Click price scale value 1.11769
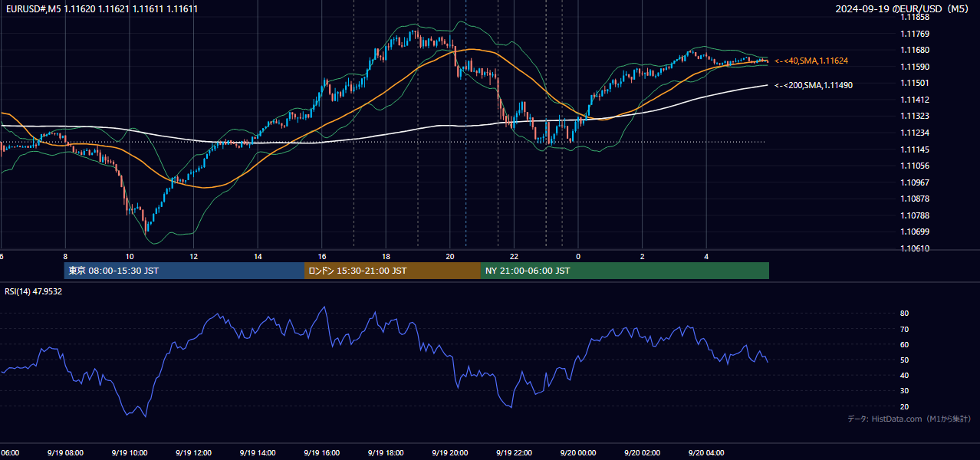 915,34
